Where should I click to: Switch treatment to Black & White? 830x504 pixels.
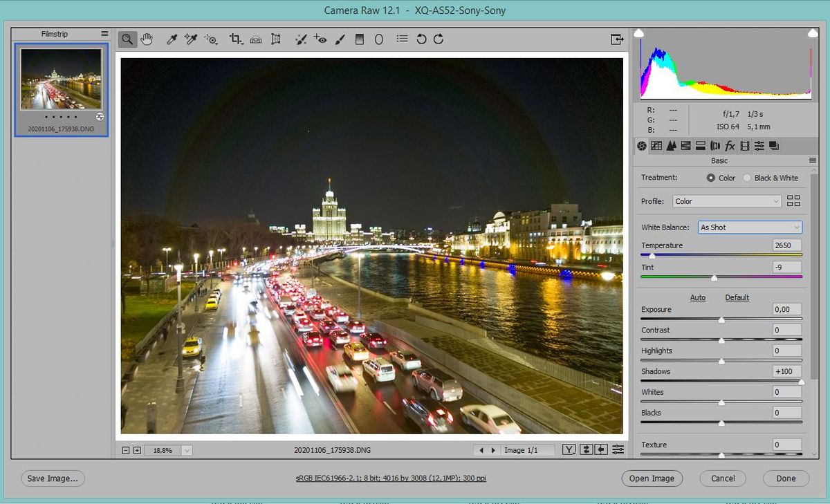coord(747,178)
